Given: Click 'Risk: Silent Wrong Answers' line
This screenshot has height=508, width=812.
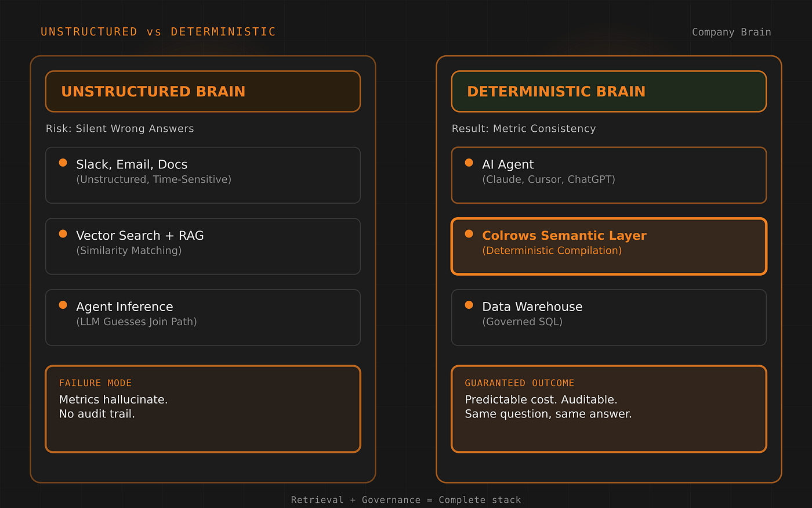Looking at the screenshot, I should pos(120,128).
